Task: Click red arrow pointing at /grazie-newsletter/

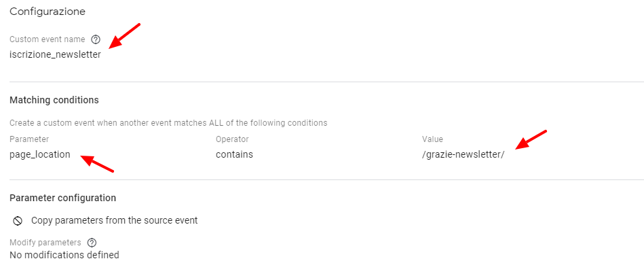Action: click(x=531, y=140)
